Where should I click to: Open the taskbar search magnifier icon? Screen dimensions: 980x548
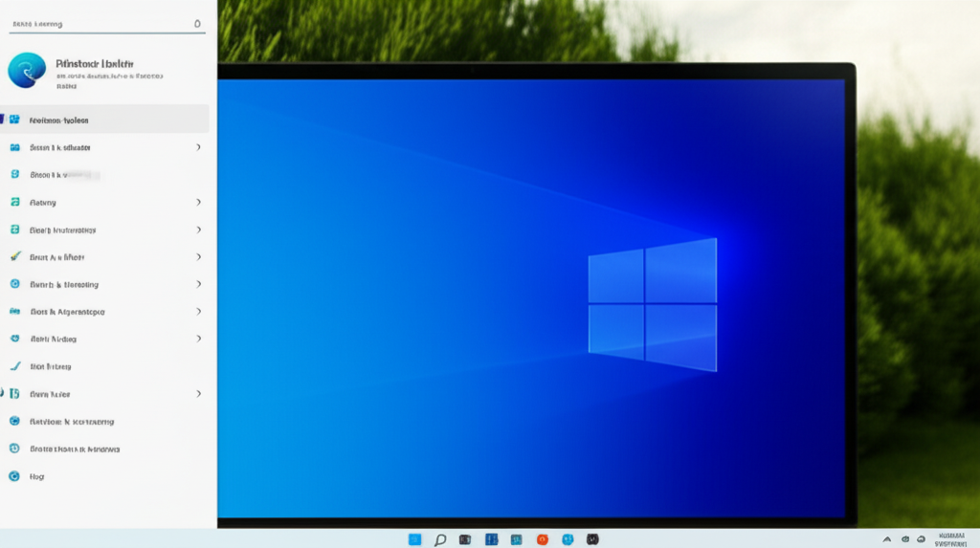[440, 539]
